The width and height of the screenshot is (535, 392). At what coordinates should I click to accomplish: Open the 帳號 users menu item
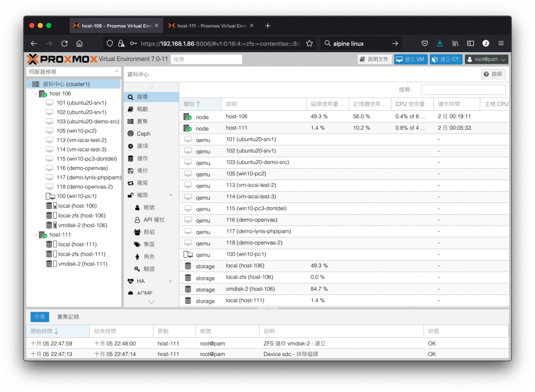click(x=151, y=208)
